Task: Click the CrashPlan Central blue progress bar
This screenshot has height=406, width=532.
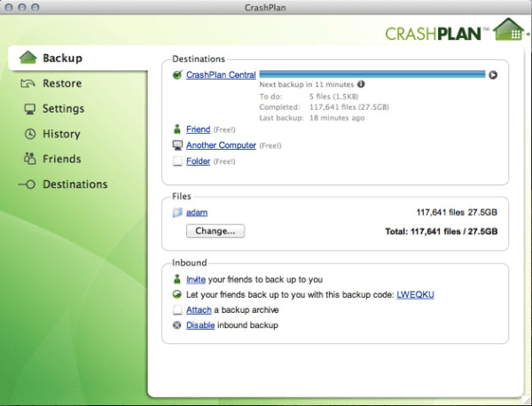Action: pos(372,74)
